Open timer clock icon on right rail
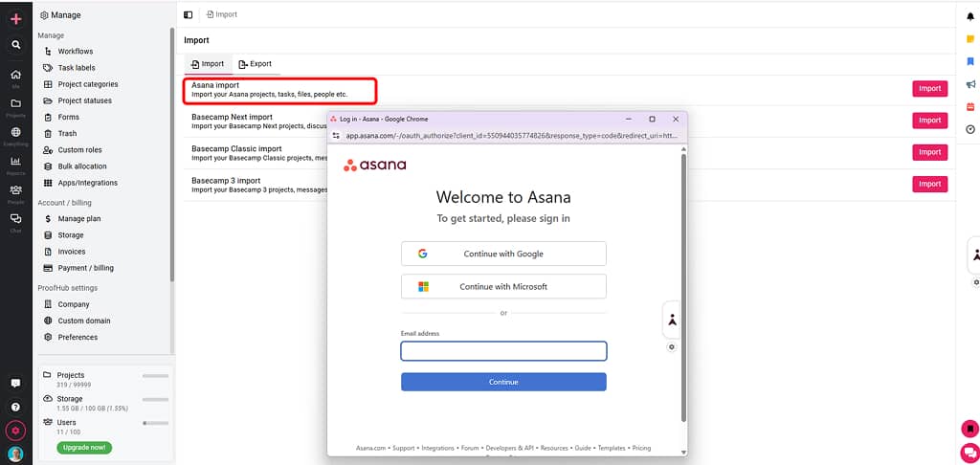980x465 pixels. (970, 129)
